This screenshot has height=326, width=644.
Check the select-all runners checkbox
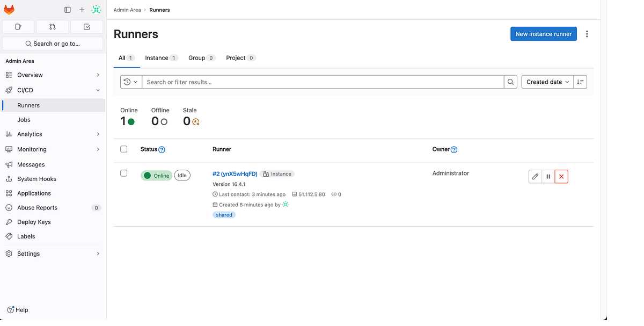(123, 149)
